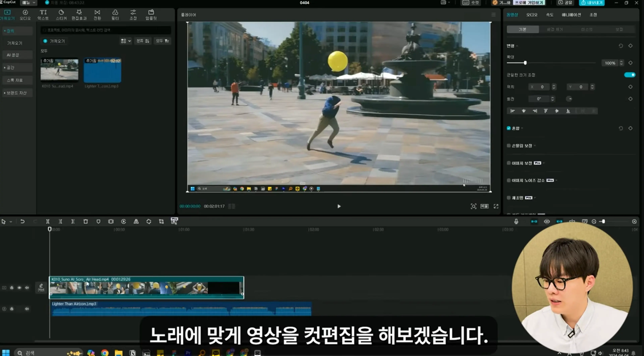Click the player snapshot focus icon
Image resolution: width=644 pixels, height=356 pixels.
tap(473, 206)
